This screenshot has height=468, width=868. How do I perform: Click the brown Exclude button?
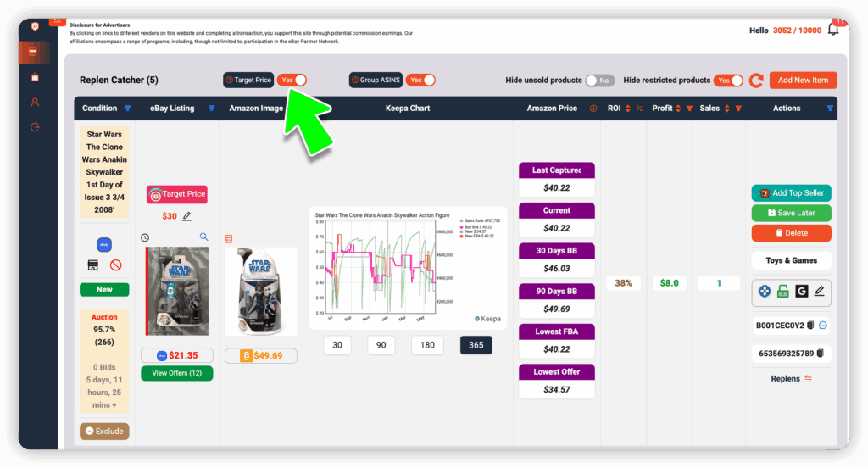pos(104,431)
